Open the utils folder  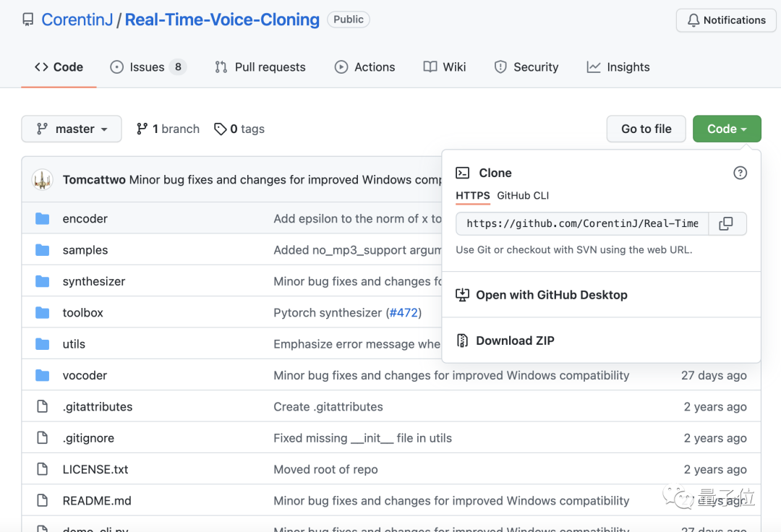(74, 344)
